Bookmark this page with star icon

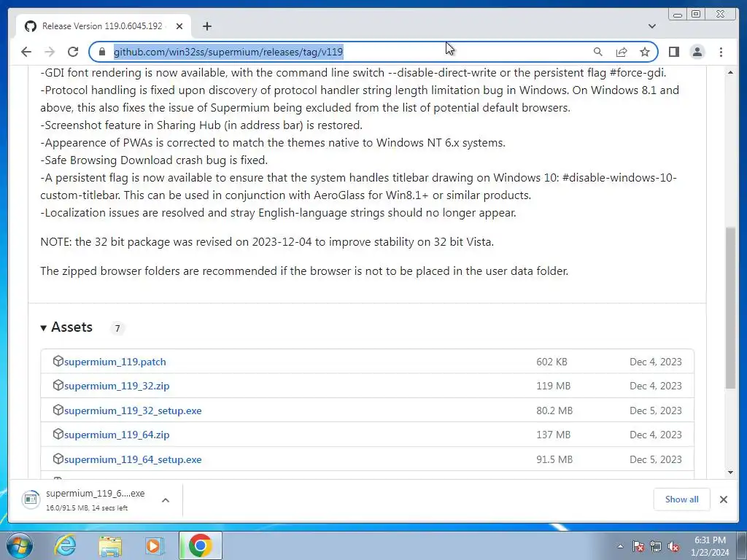[645, 52]
